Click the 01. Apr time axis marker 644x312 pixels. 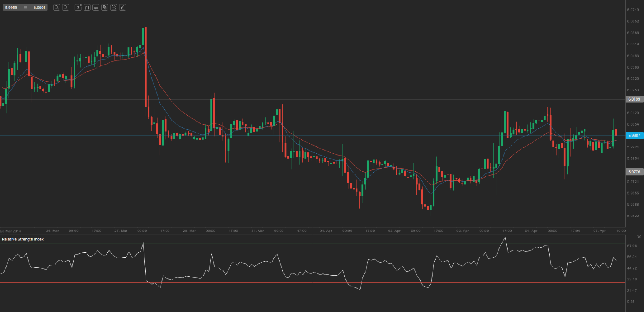[x=326, y=231]
